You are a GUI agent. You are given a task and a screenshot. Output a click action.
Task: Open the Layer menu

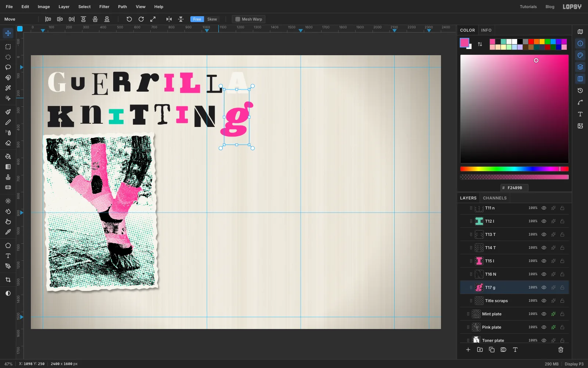(x=64, y=7)
